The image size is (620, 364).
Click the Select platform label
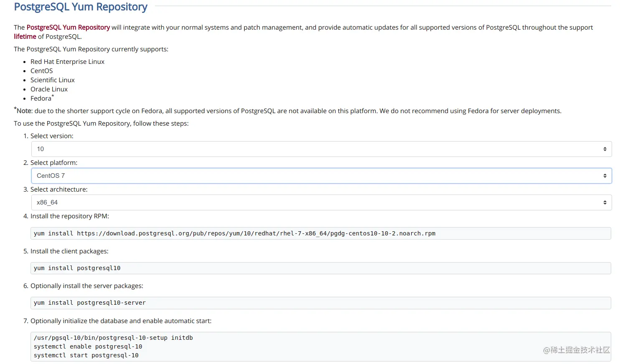pyautogui.click(x=54, y=163)
